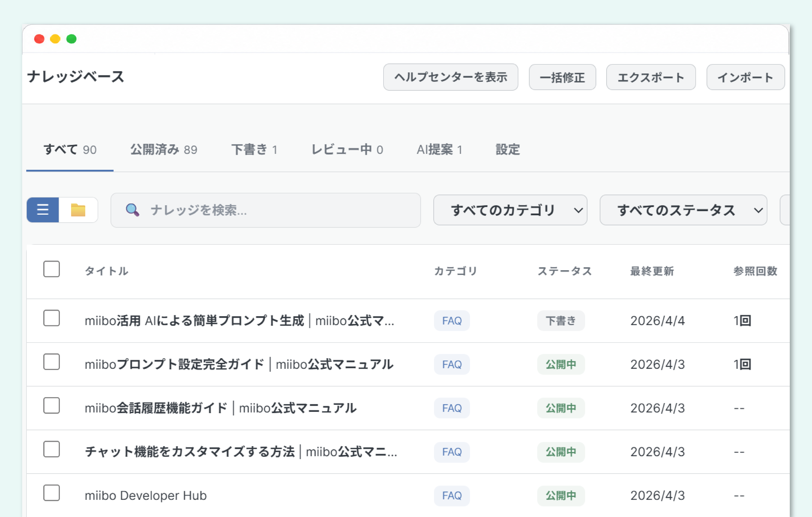Click the red close window button

click(x=39, y=39)
